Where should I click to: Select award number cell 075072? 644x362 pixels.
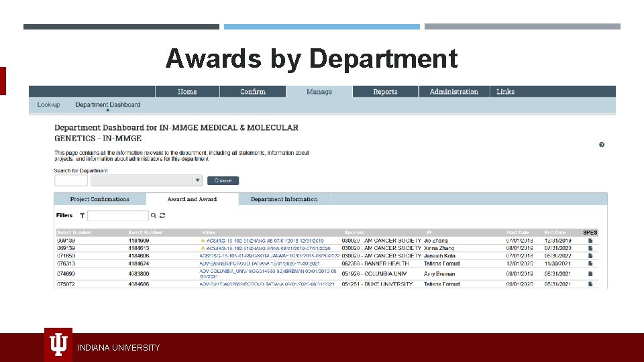coord(66,284)
